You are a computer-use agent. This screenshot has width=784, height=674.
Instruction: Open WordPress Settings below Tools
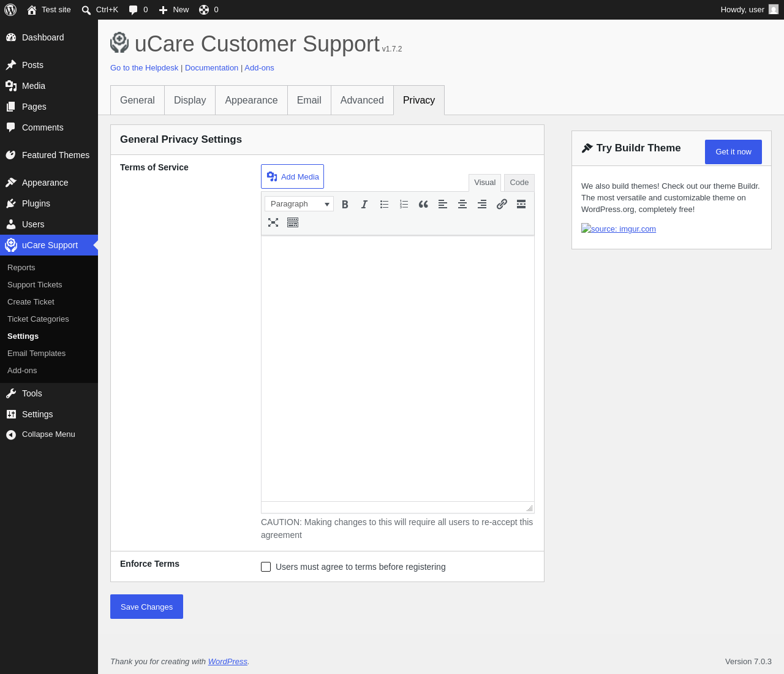pyautogui.click(x=49, y=414)
